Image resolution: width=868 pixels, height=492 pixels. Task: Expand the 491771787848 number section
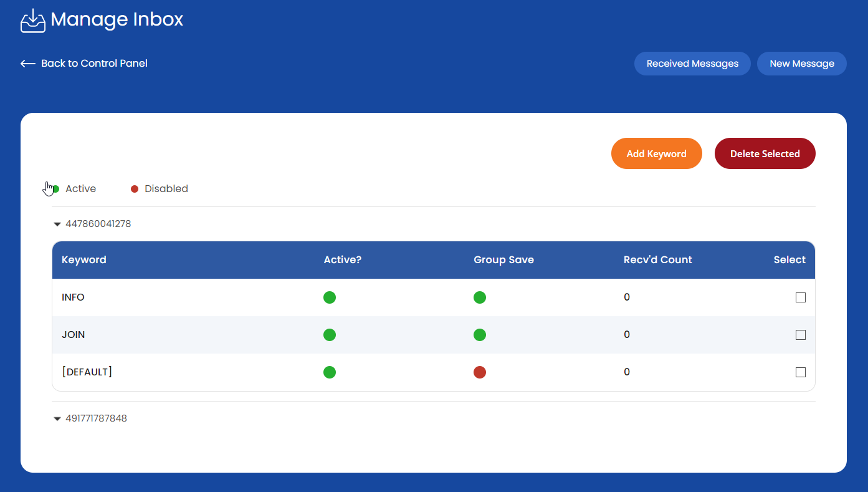point(57,419)
